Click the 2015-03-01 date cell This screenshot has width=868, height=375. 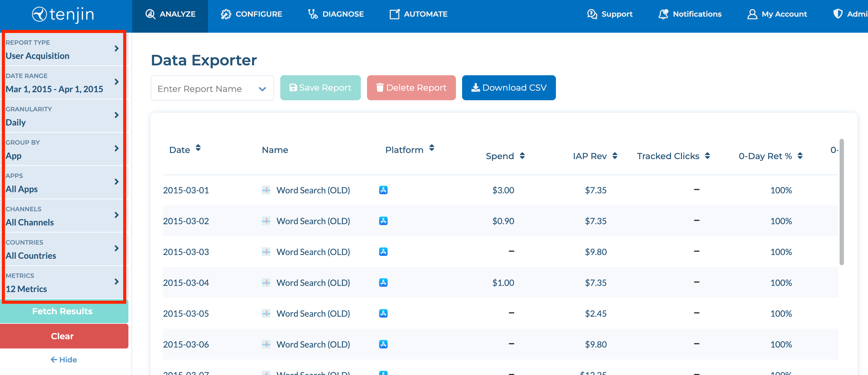pos(186,190)
